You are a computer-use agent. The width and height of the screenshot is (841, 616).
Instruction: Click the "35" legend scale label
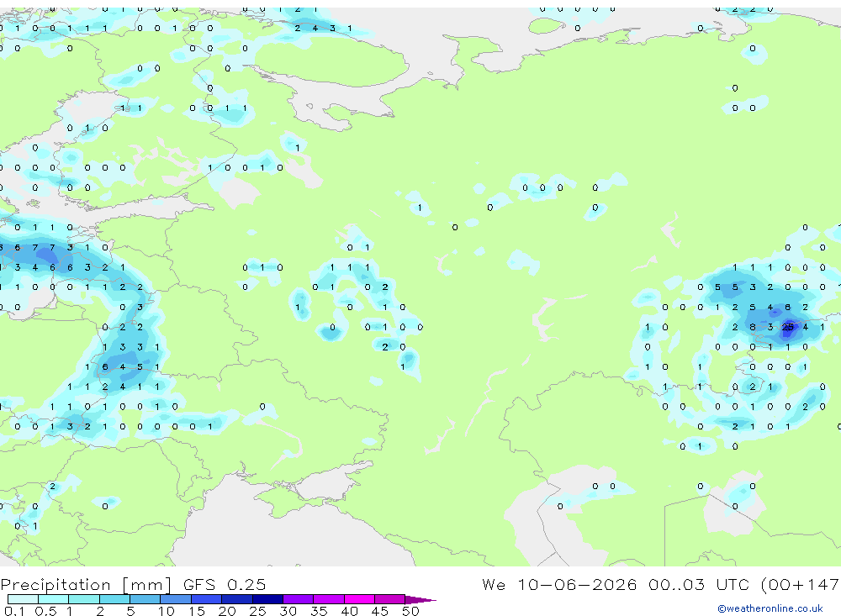[x=319, y=611]
